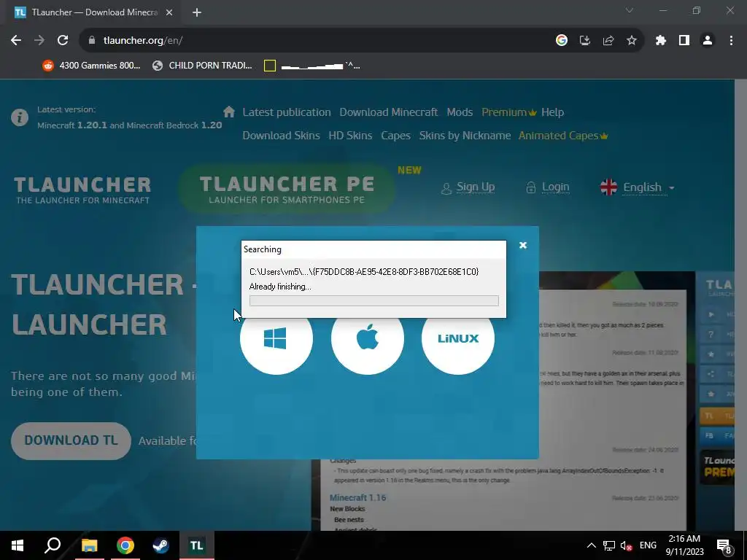Open the Premium menu item
The width and height of the screenshot is (747, 560).
click(x=508, y=112)
